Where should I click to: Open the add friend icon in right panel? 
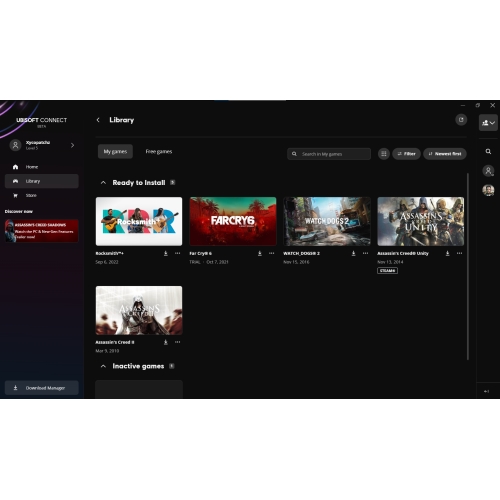tap(488, 171)
